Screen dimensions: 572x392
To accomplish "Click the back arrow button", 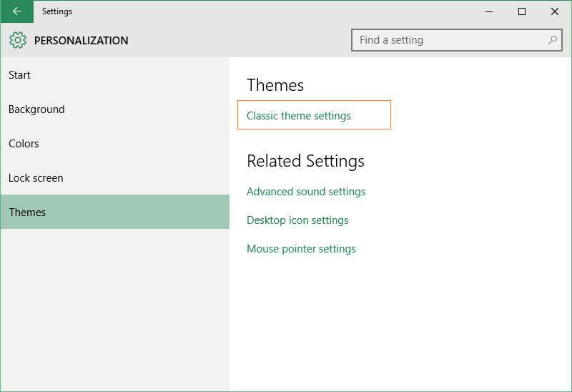I will (x=16, y=11).
